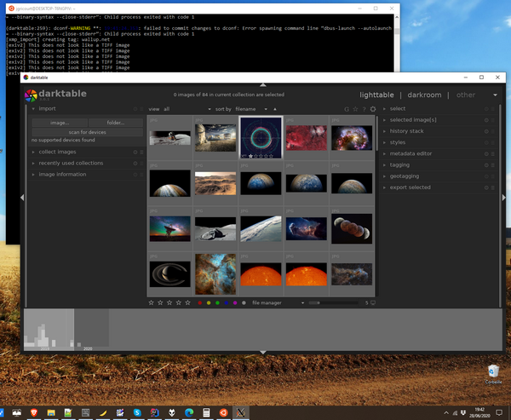This screenshot has height=420, width=511.
Task: Toggle grouping with the G icon
Action: [347, 109]
